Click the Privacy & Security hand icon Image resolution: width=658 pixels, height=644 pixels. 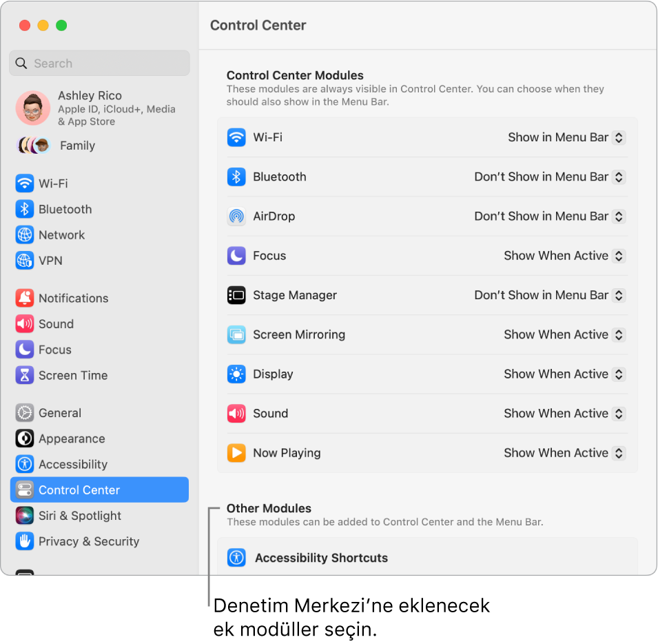(x=25, y=541)
